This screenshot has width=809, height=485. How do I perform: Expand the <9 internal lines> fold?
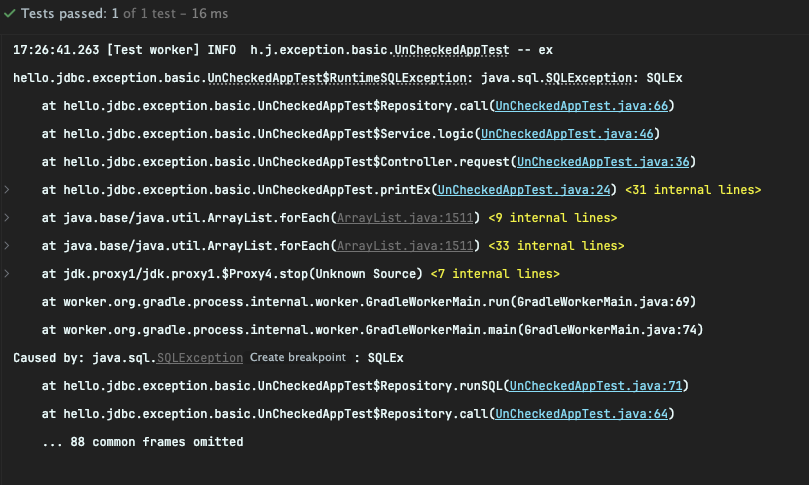(x=553, y=218)
